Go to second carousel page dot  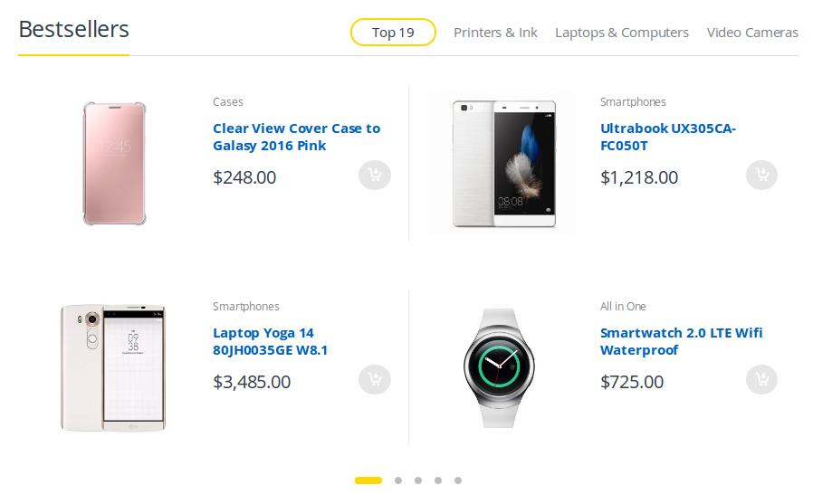[x=398, y=480]
